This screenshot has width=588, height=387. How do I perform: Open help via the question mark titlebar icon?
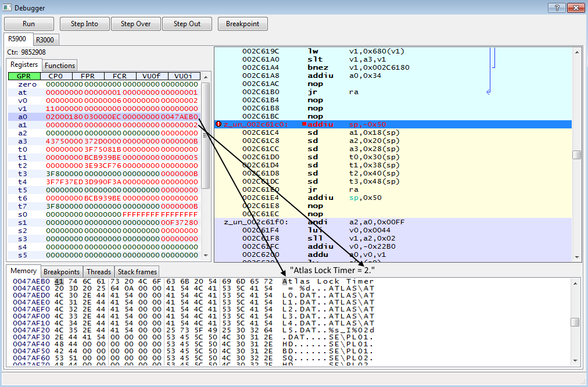pos(556,8)
